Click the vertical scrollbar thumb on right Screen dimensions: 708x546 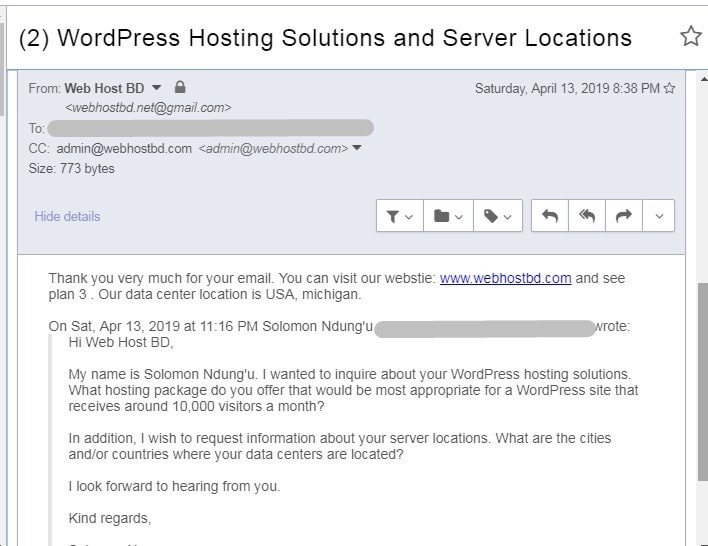point(703,382)
